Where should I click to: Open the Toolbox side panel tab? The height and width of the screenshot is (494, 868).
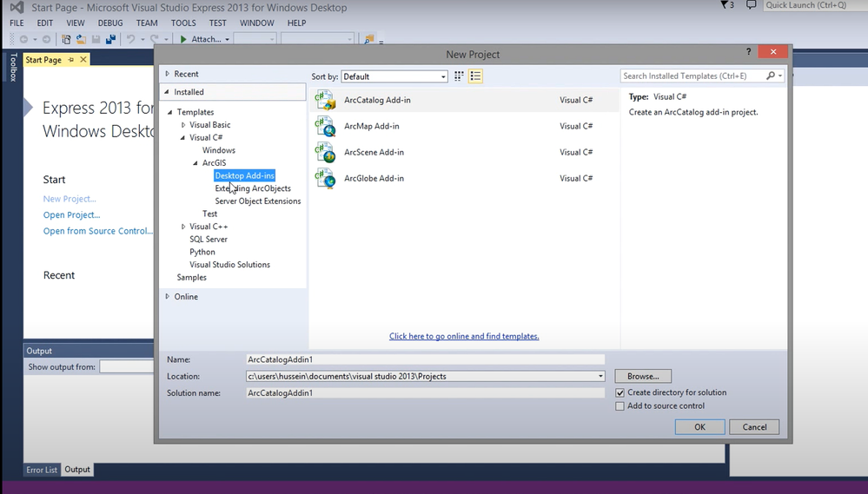pyautogui.click(x=14, y=68)
